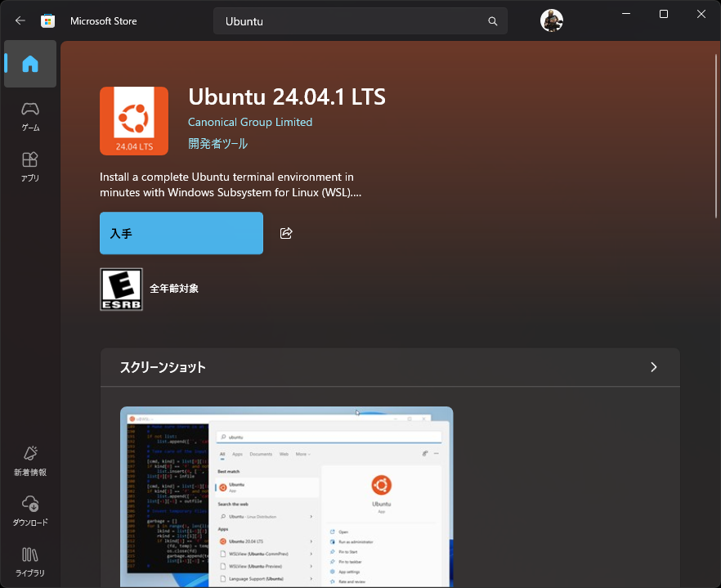
Task: Expand the スクリーンショット section chevron
Action: pyautogui.click(x=653, y=367)
